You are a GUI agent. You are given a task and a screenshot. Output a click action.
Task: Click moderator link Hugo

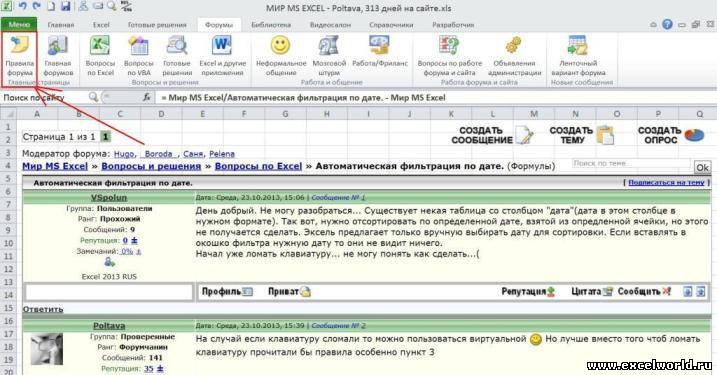pyautogui.click(x=124, y=154)
